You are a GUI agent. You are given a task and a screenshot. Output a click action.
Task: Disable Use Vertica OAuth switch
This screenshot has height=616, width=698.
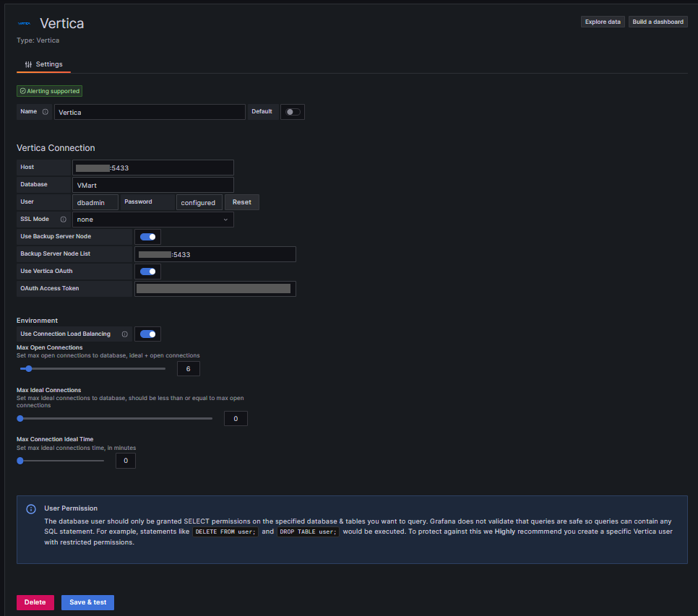pos(148,272)
